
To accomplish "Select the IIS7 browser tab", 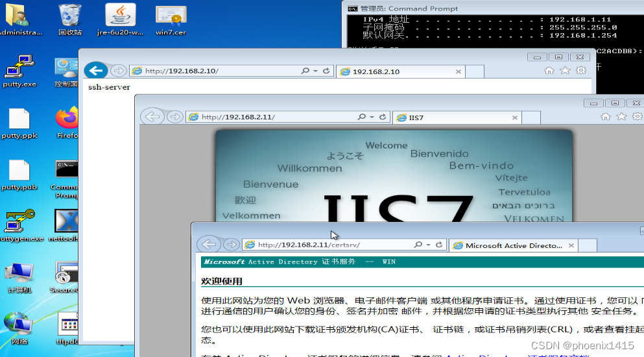I will (x=457, y=117).
